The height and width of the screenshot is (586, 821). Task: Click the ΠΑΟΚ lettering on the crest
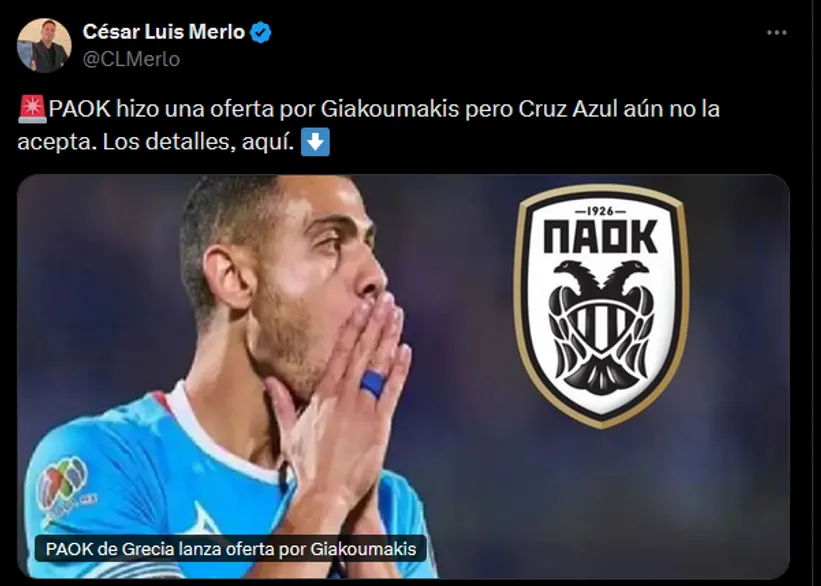pyautogui.click(x=601, y=237)
